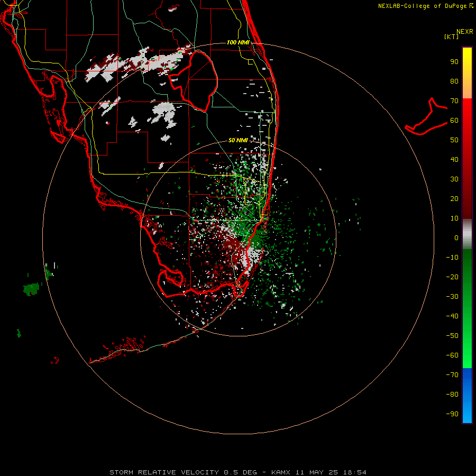476x476 pixels.
Task: Click the Lake Okeechobee outline on the map
Action: [x=194, y=81]
